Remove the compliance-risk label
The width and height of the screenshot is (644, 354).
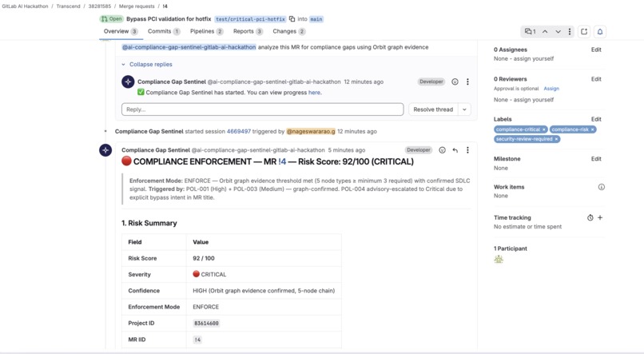(x=592, y=129)
